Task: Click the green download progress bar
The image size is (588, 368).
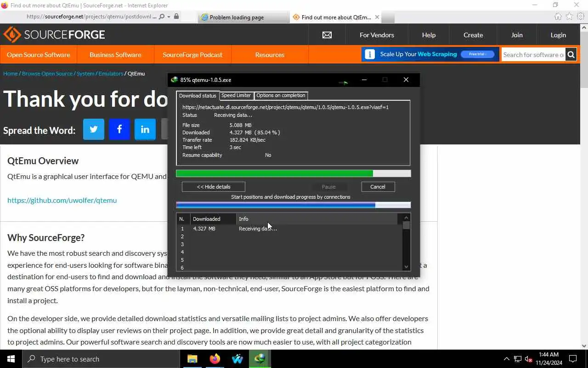Action: [293, 173]
